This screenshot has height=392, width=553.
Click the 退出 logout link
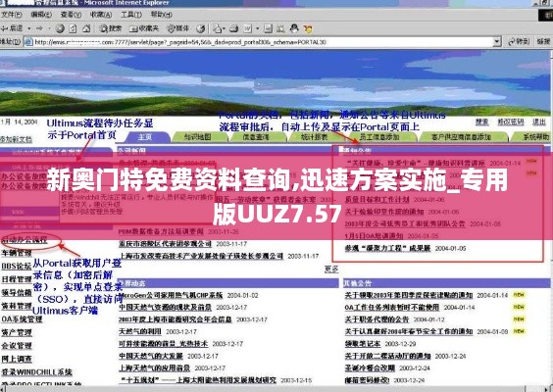(539, 122)
